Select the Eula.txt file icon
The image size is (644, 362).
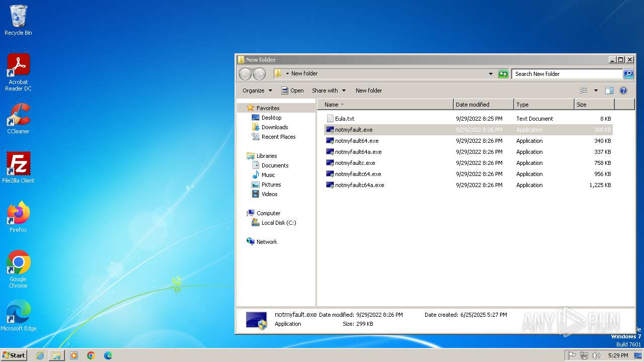pos(330,119)
